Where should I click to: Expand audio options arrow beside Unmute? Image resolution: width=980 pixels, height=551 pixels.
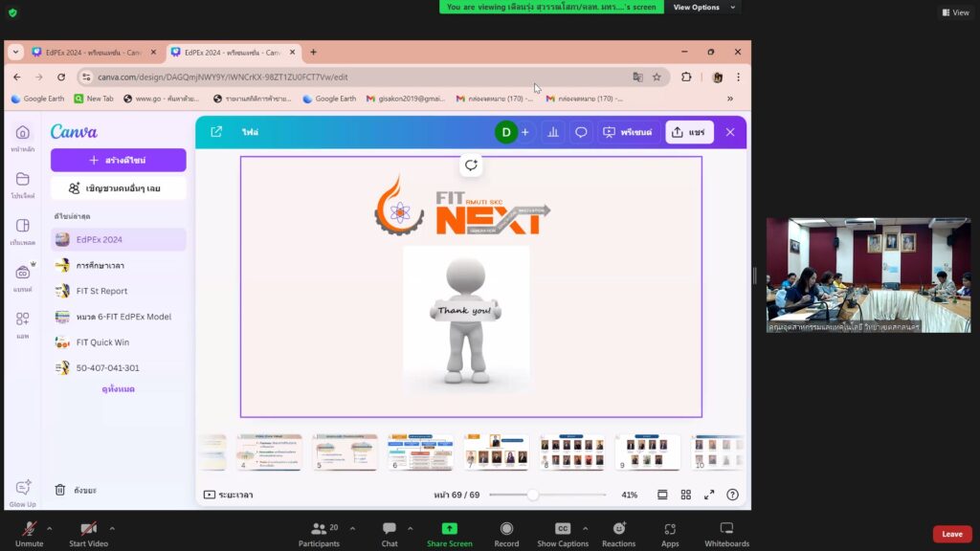[x=49, y=528]
